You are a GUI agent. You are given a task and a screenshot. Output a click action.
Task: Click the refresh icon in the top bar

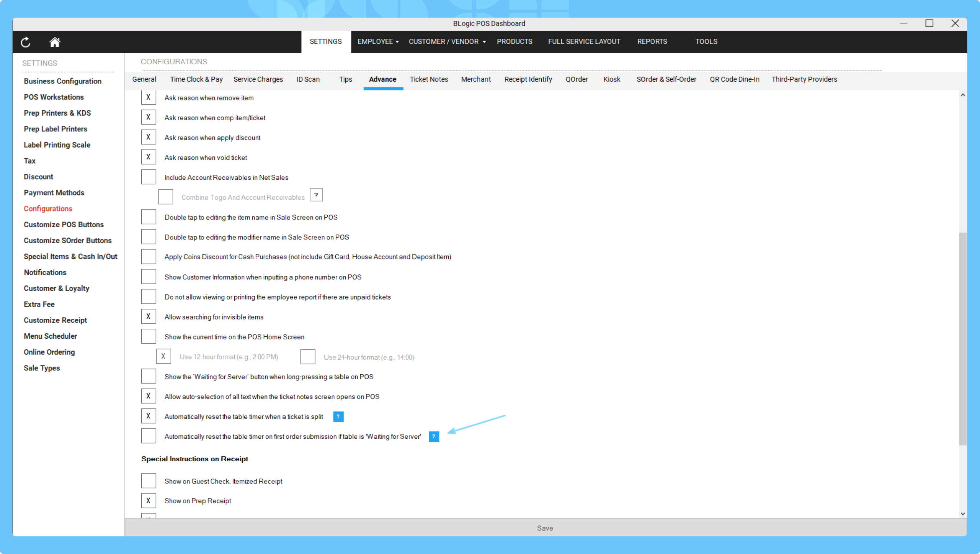26,42
